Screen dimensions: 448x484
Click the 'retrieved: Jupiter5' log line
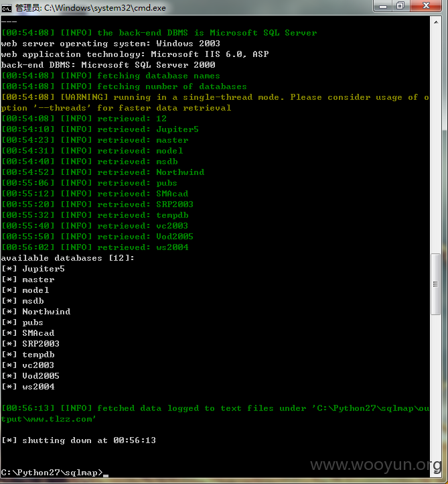pos(100,129)
